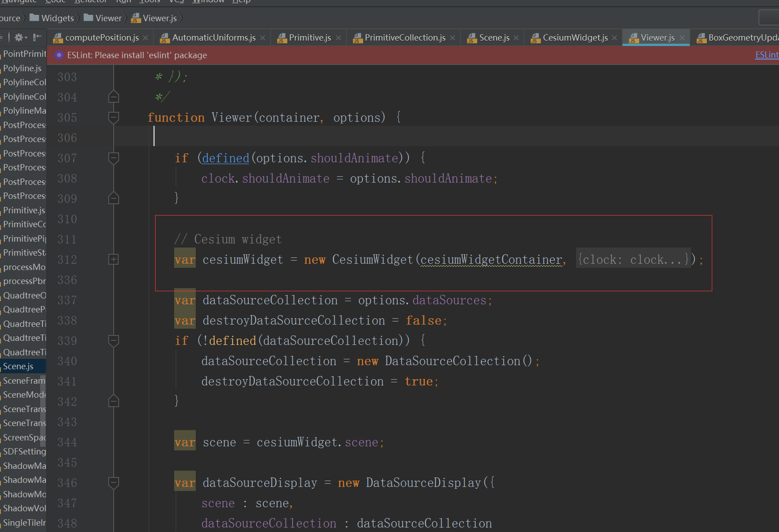
Task: Select Polyline.js in project tree
Action: tap(23, 68)
